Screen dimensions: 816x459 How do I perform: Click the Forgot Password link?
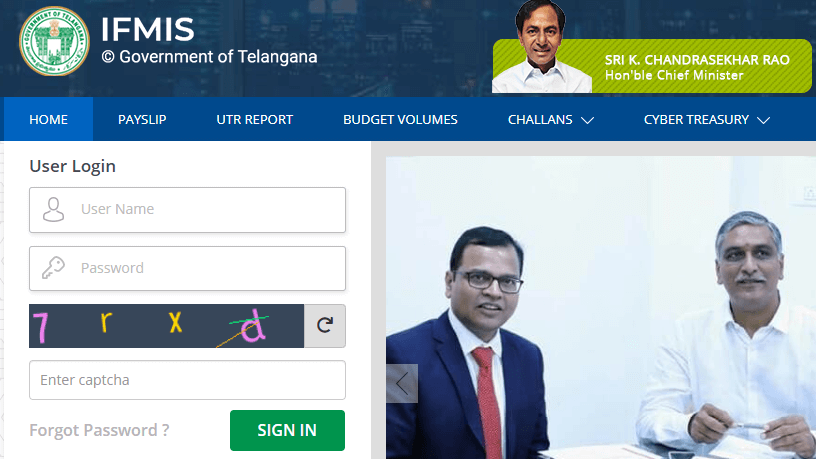(x=99, y=430)
